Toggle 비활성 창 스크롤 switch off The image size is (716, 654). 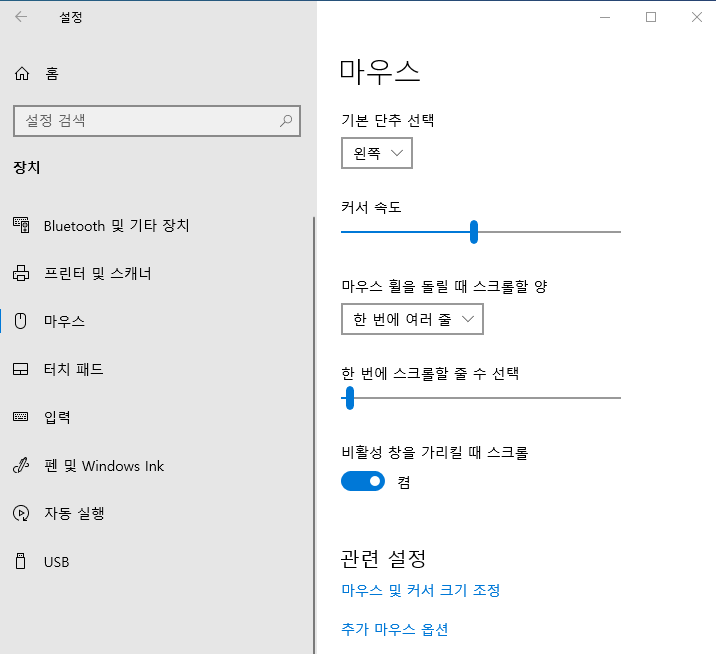pyautogui.click(x=363, y=481)
